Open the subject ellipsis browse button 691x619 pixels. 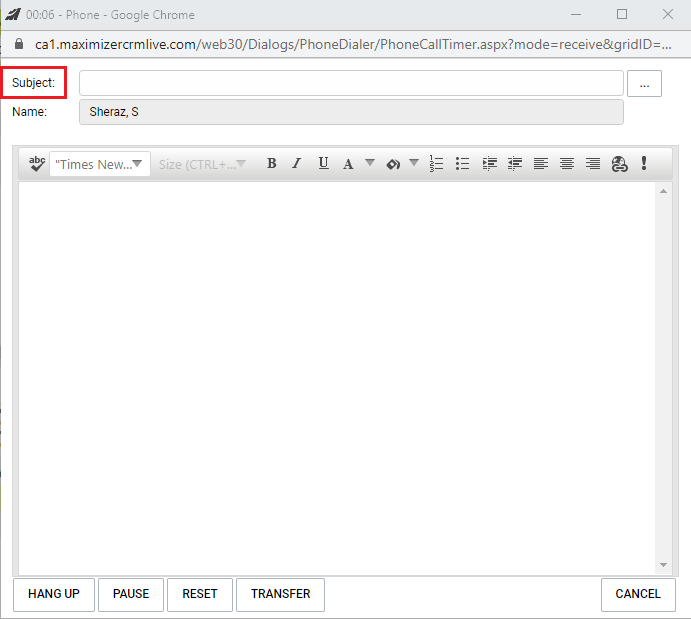click(x=644, y=84)
